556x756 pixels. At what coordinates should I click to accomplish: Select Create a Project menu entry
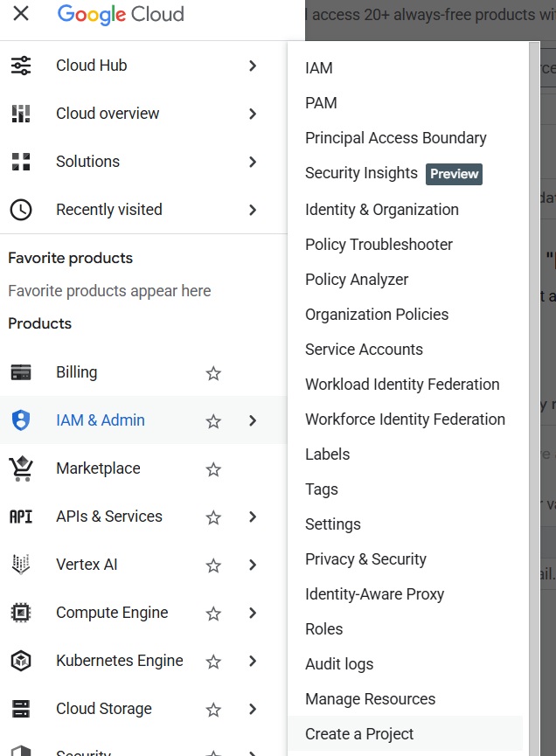tap(359, 734)
